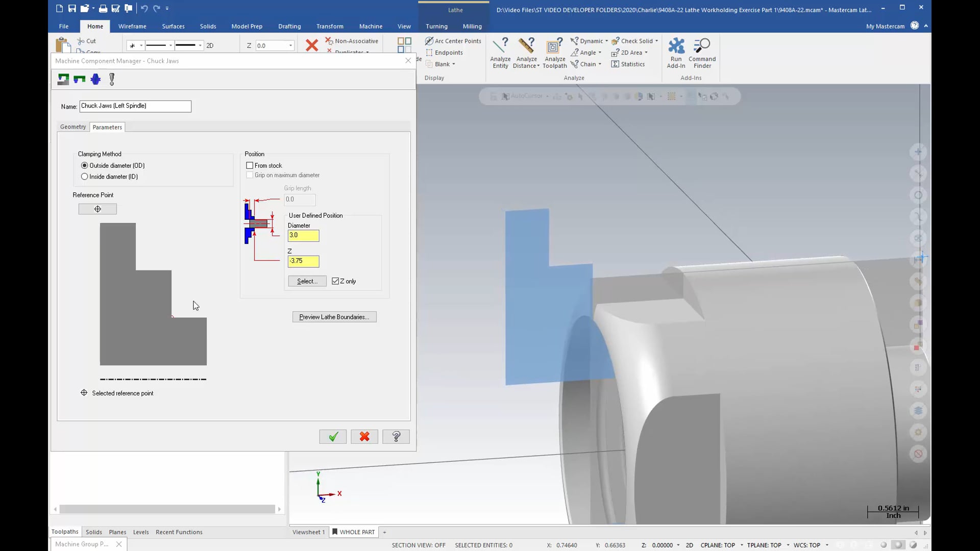Open dialog help question mark button
This screenshot has width=980, height=551.
[x=396, y=437]
